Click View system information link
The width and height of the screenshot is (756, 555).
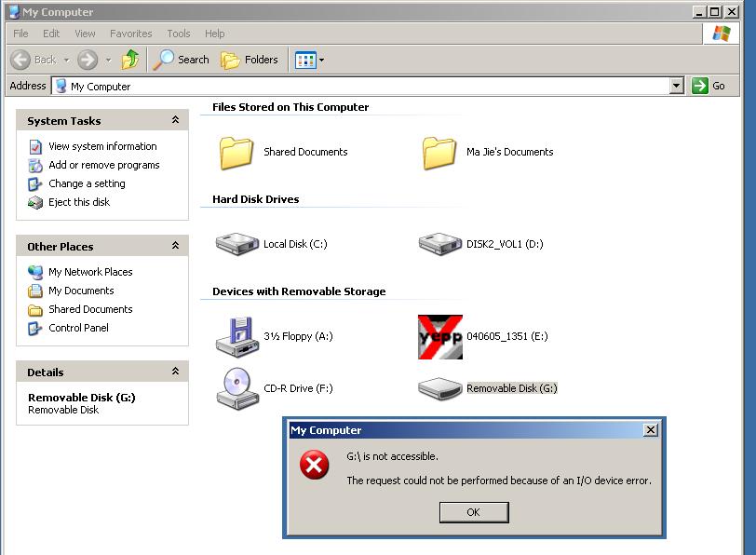[x=102, y=146]
